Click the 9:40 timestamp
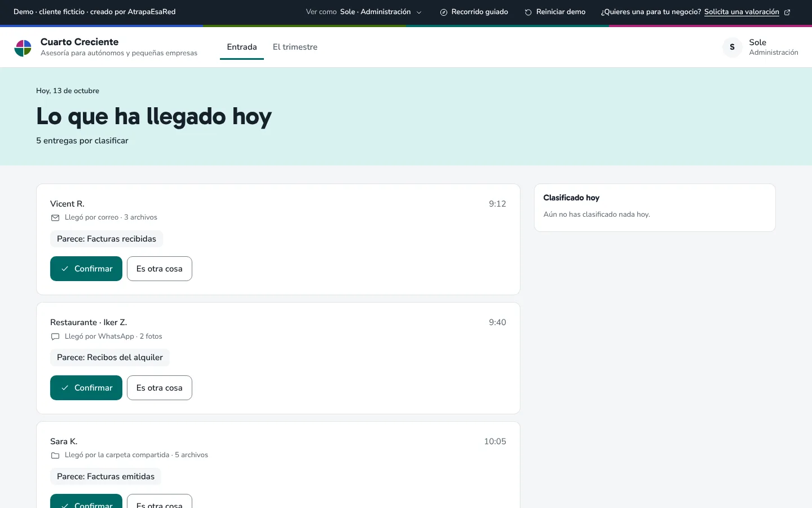The image size is (812, 508). point(497,322)
